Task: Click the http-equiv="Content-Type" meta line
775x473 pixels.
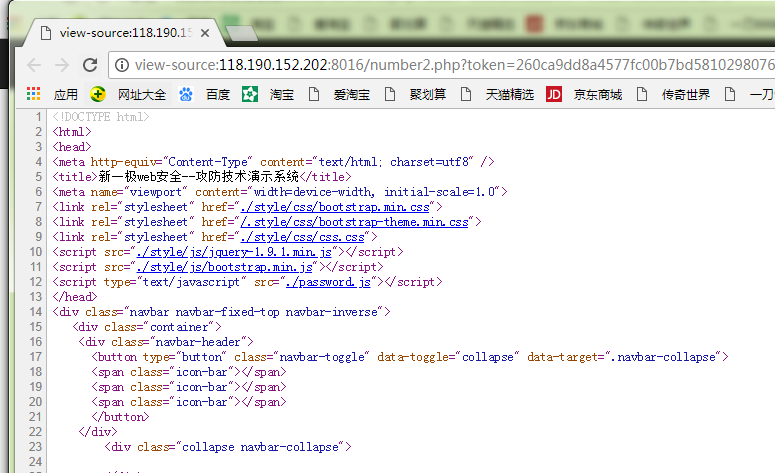Action: pyautogui.click(x=273, y=162)
